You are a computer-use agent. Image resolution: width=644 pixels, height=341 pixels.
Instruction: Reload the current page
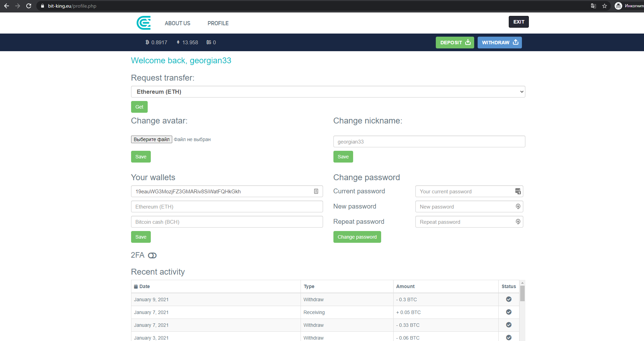[29, 6]
